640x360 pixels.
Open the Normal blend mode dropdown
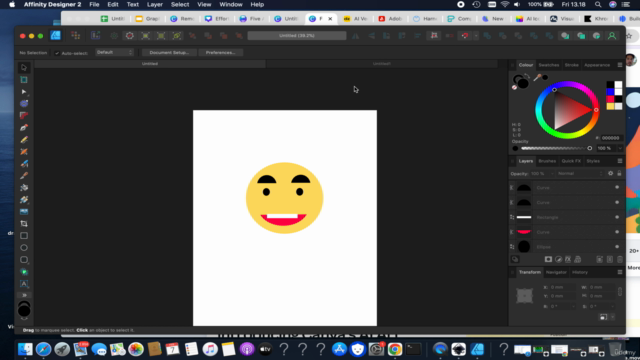[580, 173]
